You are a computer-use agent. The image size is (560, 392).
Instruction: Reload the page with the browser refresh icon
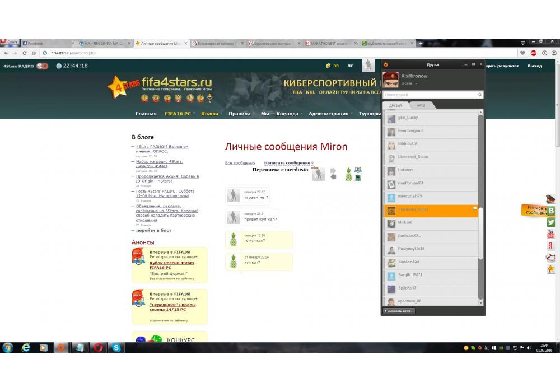click(x=24, y=53)
